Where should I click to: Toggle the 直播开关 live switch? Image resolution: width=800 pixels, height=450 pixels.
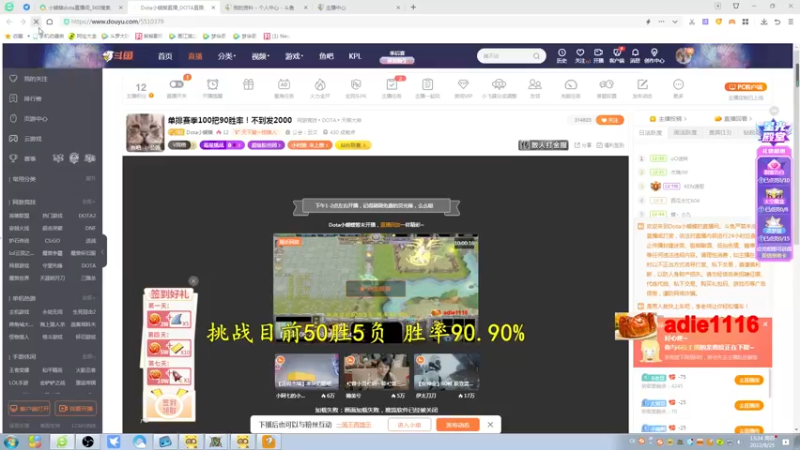177,88
